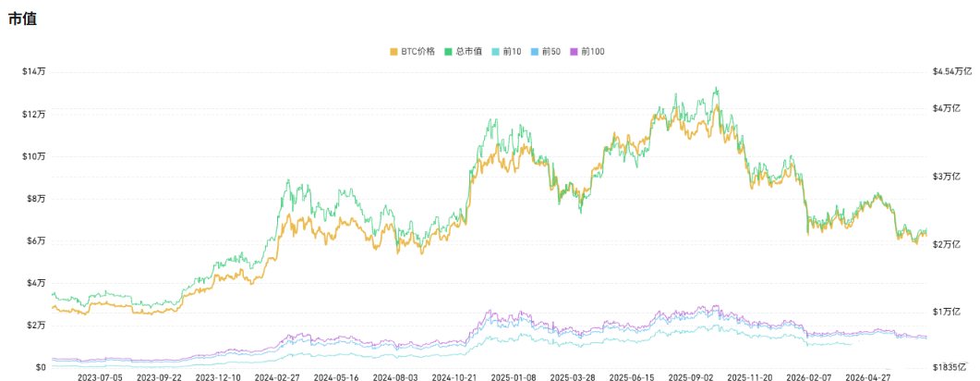980x381 pixels.
Task: Click the $4.54万亿 right axis label
Action: [x=952, y=72]
